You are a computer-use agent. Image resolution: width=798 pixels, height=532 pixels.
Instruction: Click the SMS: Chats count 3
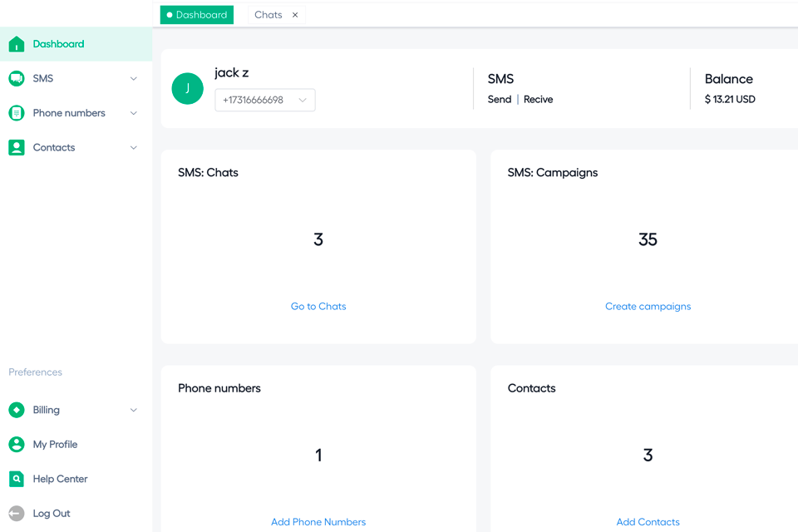pos(318,239)
